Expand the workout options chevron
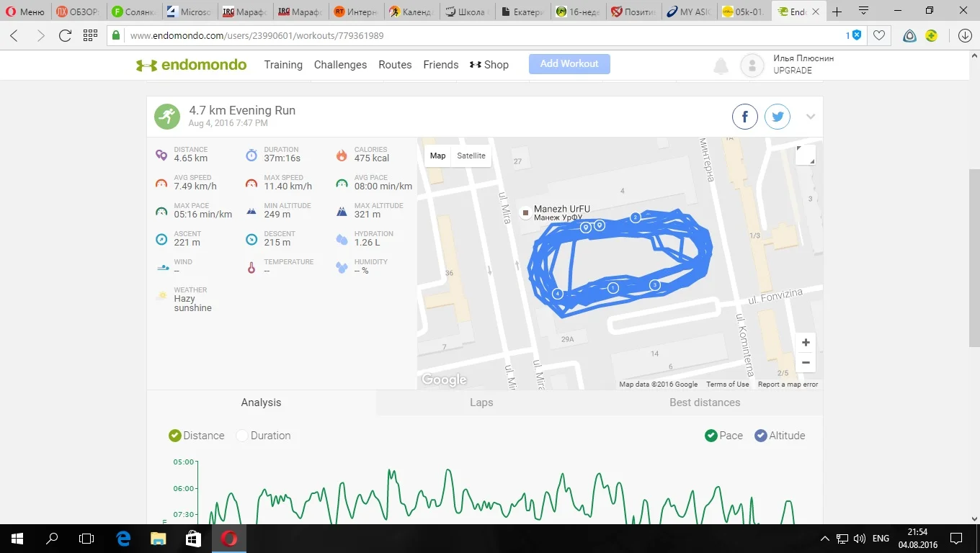 [x=811, y=117]
